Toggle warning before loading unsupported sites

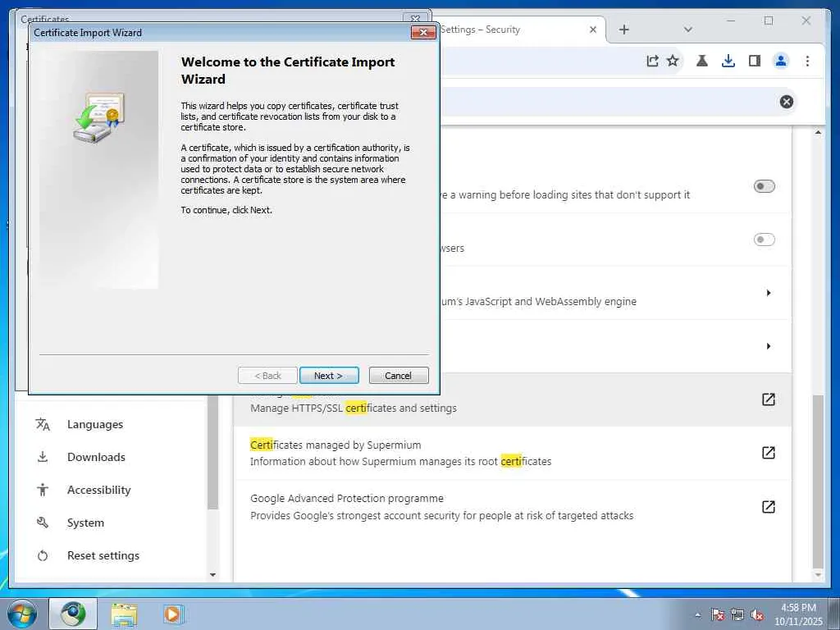click(x=764, y=186)
